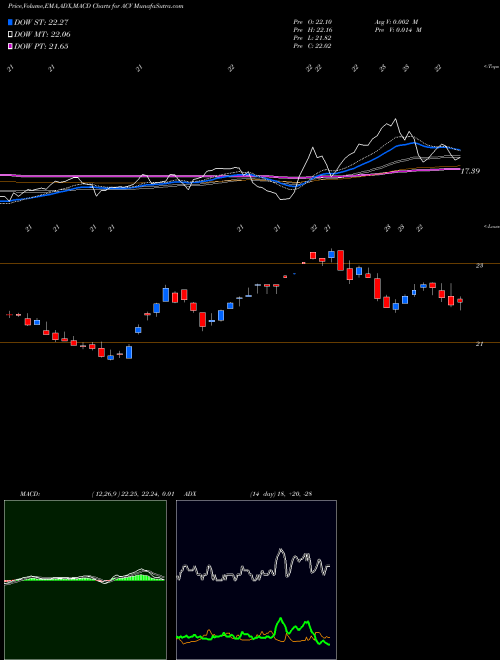Open the green MACD indicator chart
The height and width of the screenshot is (660, 500).
tap(85, 580)
